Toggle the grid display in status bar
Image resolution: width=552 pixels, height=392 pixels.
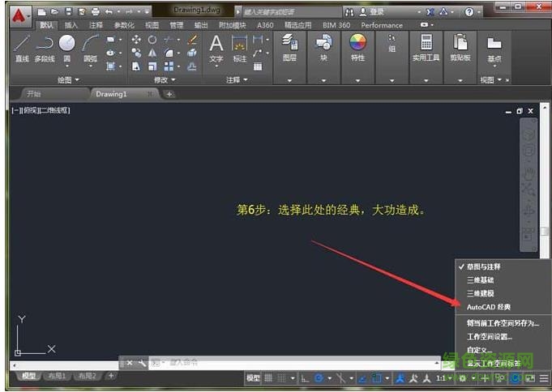pos(268,378)
